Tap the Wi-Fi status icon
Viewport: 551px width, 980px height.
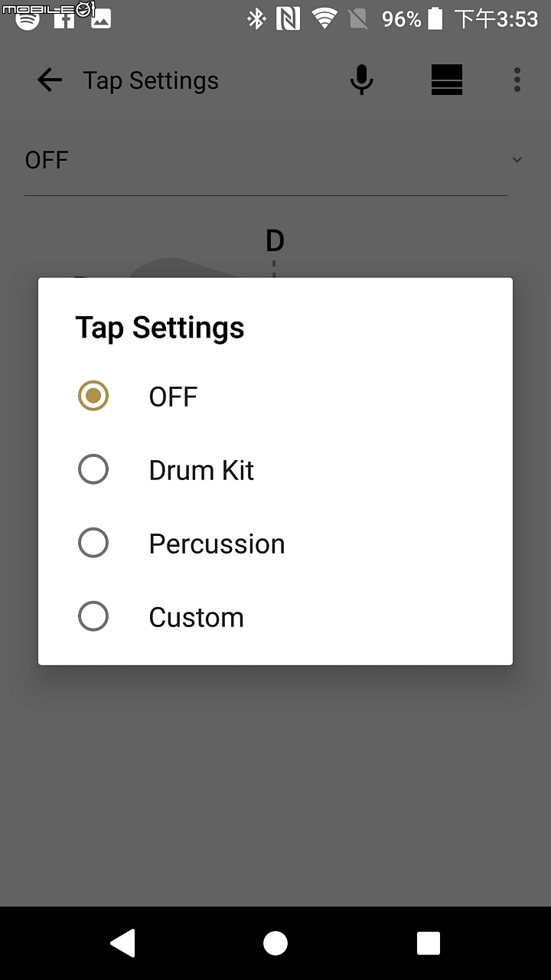point(324,18)
